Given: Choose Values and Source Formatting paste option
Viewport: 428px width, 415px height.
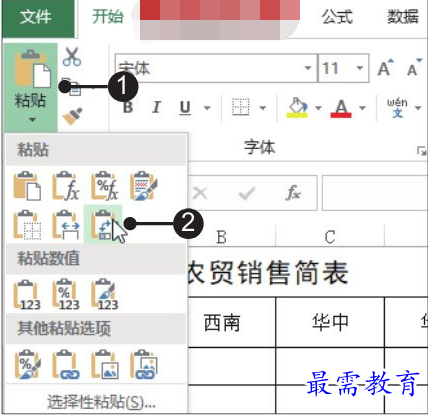Looking at the screenshot, I should click(104, 295).
